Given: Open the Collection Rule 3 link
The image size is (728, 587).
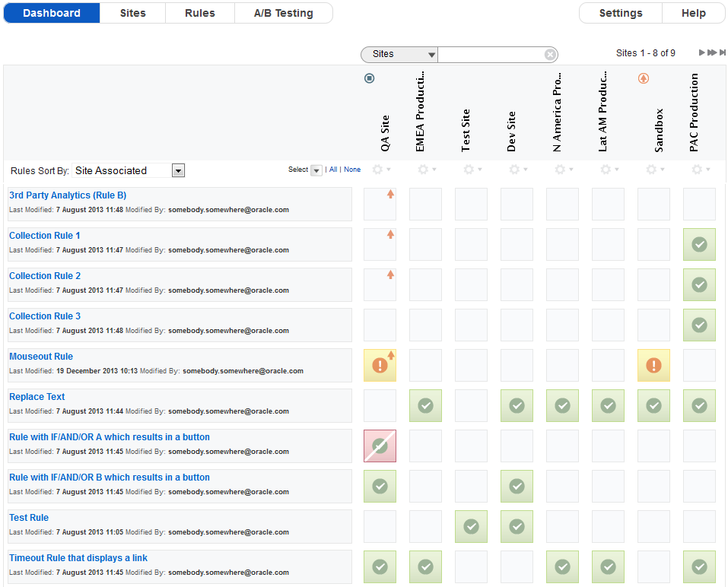Looking at the screenshot, I should coord(45,316).
